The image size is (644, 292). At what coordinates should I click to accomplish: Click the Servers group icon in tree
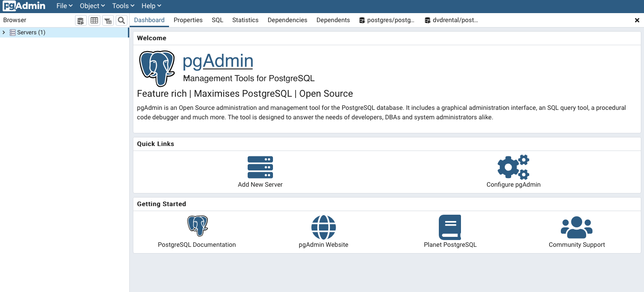click(x=13, y=33)
